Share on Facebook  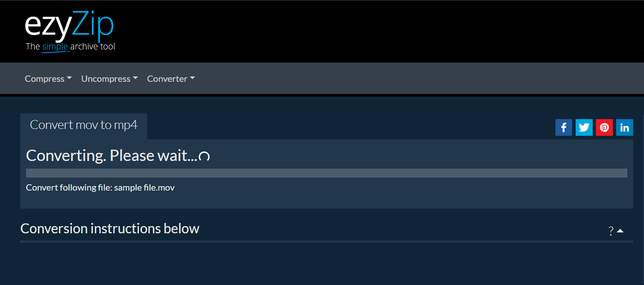coord(563,128)
